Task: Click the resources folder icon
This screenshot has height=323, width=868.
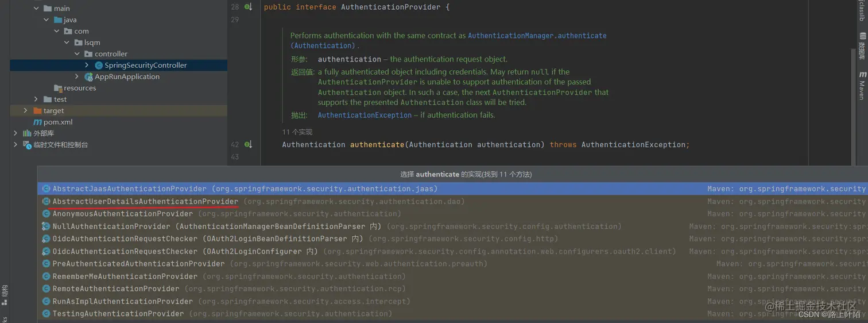Action: (58, 88)
